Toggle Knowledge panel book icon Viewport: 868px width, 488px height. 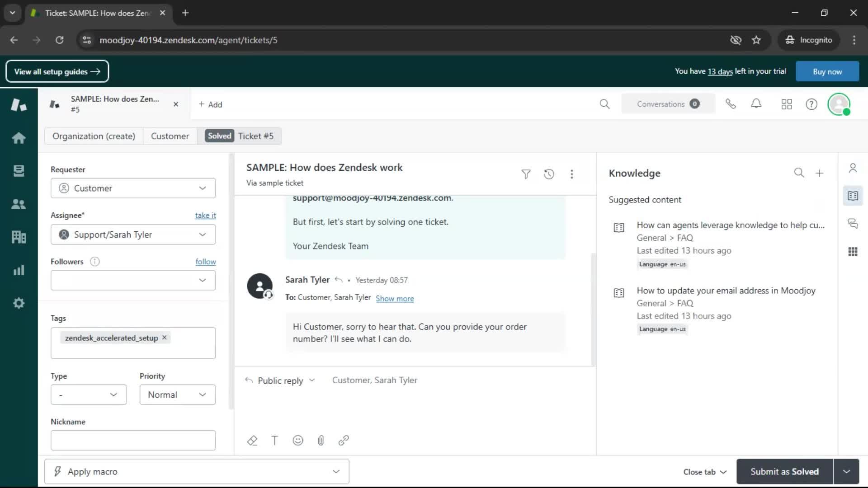tap(853, 196)
